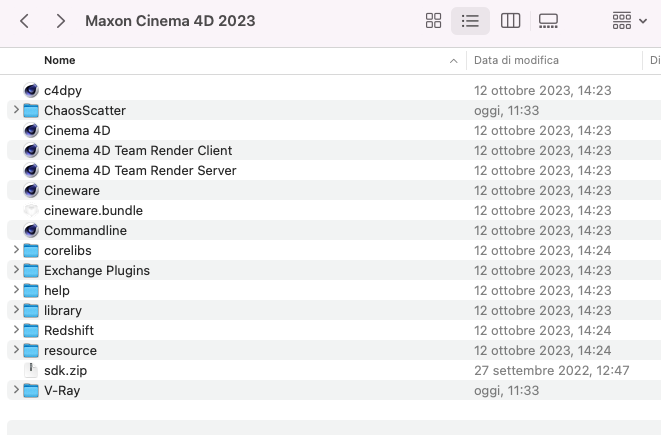Screen dimensions: 661x435
Task: Click the Exchange Plugins folder name
Action: pyautogui.click(x=97, y=271)
